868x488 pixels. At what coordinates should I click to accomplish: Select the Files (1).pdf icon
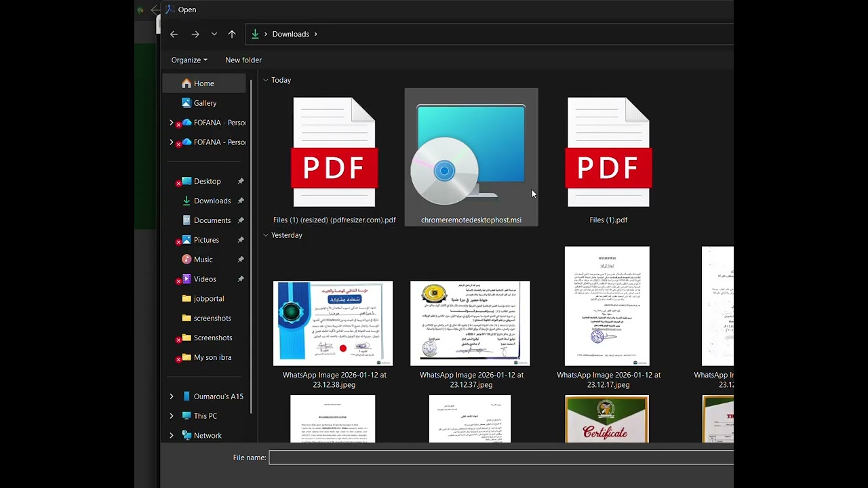(608, 152)
